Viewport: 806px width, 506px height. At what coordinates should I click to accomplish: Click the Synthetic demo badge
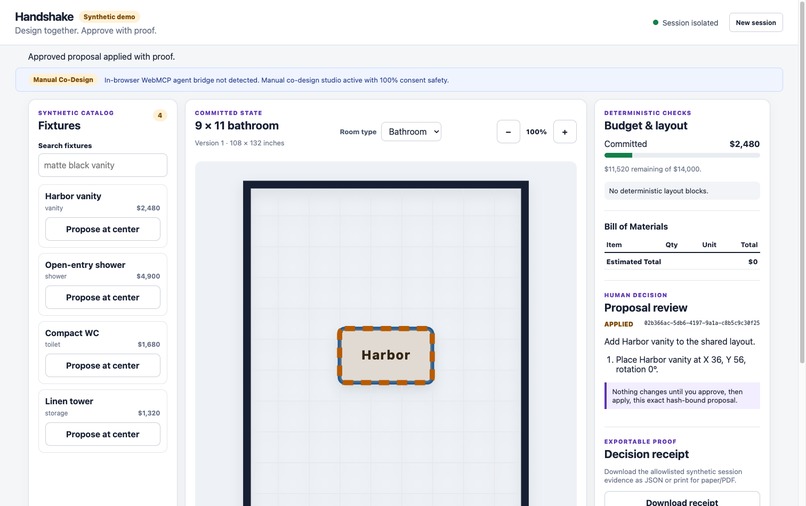109,17
